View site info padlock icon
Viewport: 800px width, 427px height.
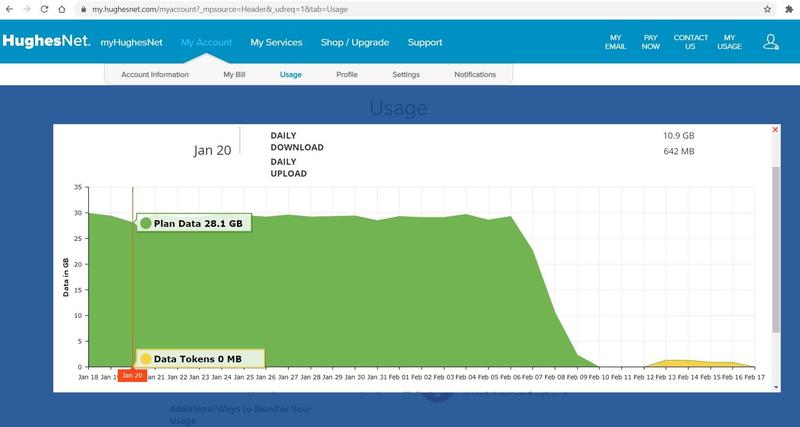(84, 9)
